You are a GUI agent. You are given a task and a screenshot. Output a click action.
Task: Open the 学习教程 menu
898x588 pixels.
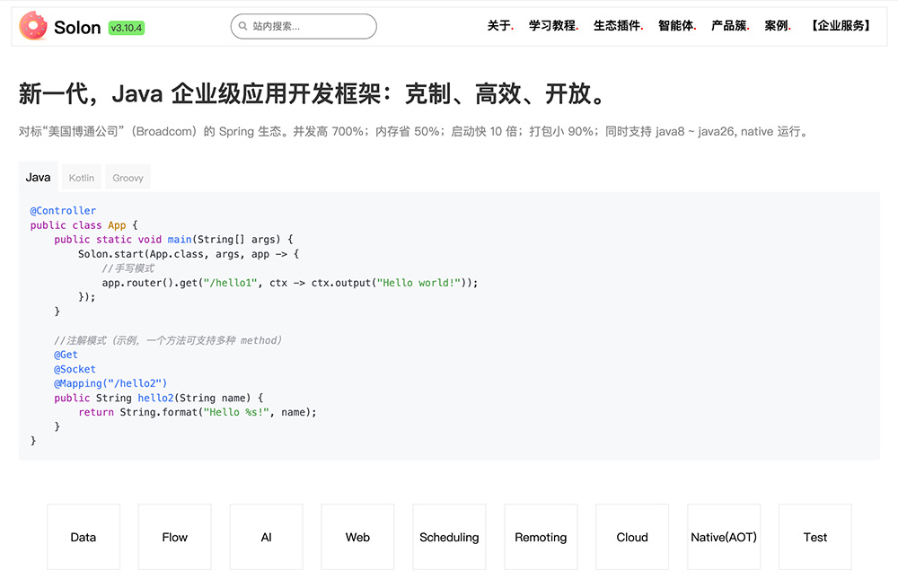(x=553, y=26)
